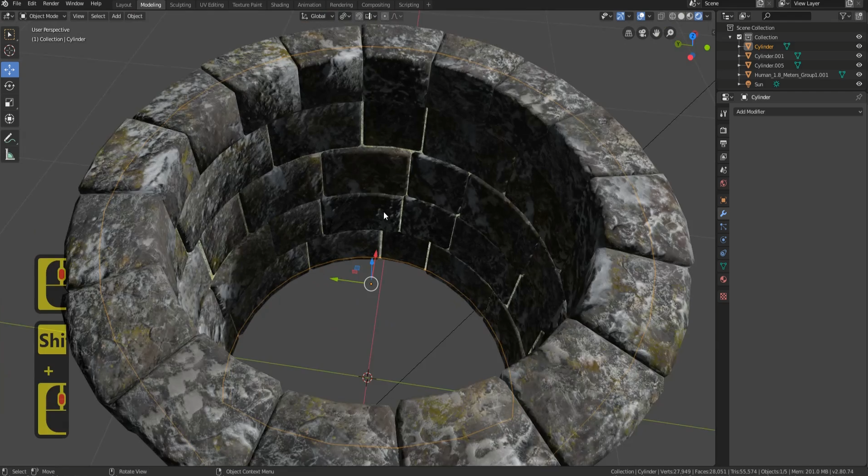The width and height of the screenshot is (868, 476).
Task: Open Render Properties in the sidebar
Action: [723, 130]
